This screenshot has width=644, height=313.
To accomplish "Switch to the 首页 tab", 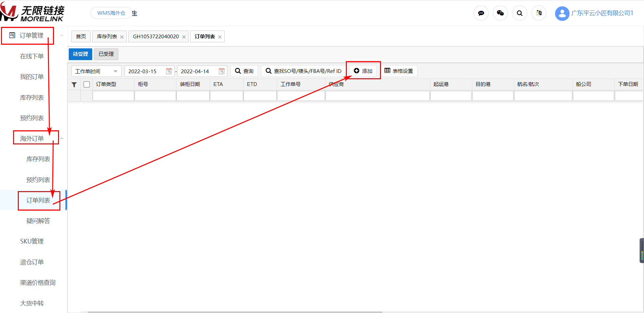I will (81, 36).
